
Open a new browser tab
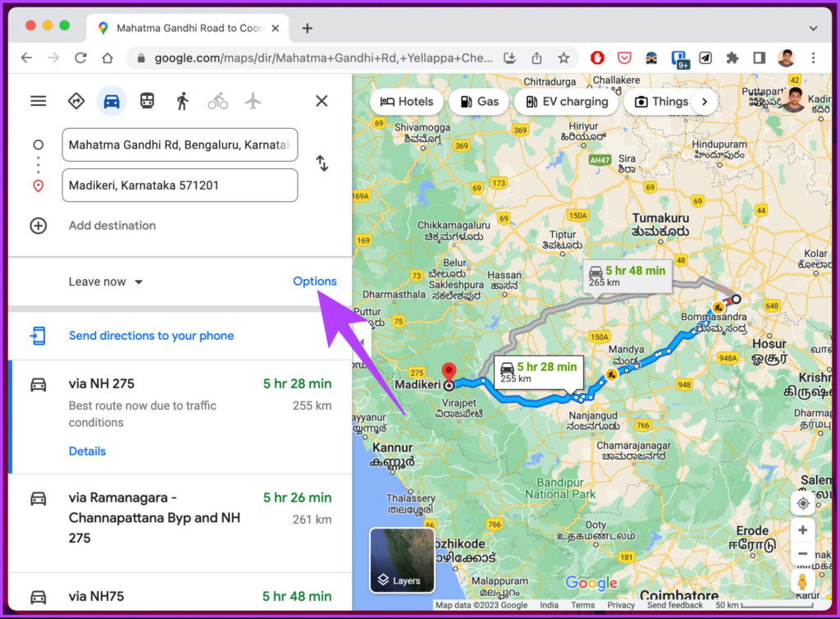307,29
